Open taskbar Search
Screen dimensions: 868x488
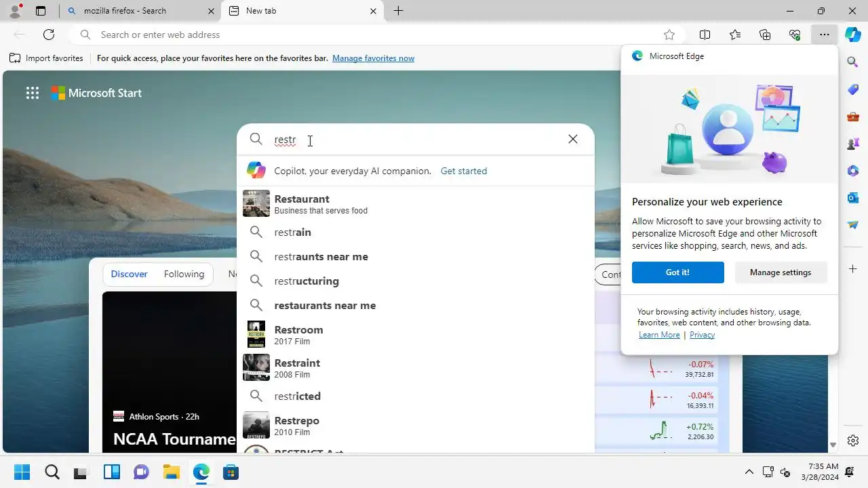[x=52, y=472]
